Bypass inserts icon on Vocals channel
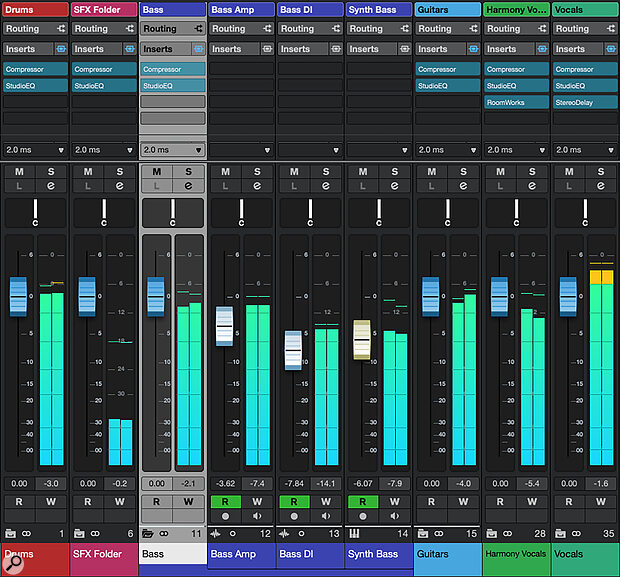This screenshot has width=620, height=577. (x=611, y=49)
